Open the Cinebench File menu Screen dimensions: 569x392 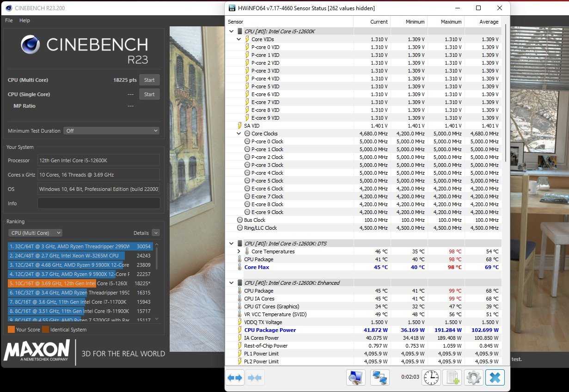click(9, 20)
